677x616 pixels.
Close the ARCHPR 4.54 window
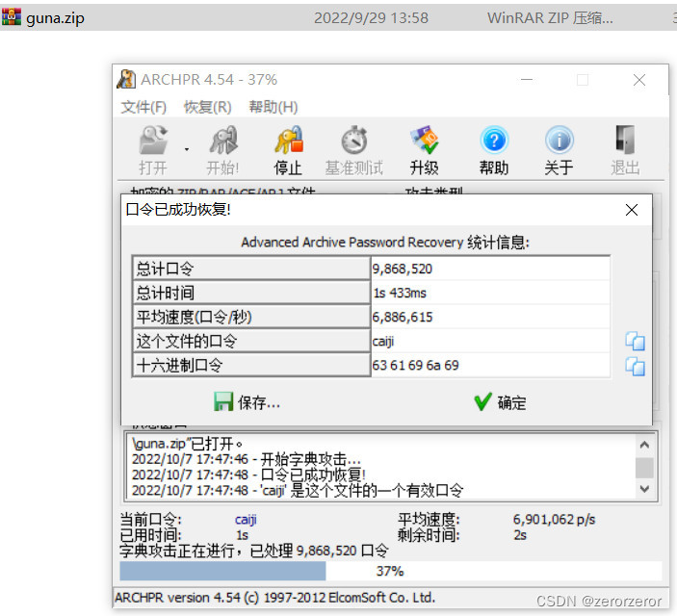click(639, 80)
